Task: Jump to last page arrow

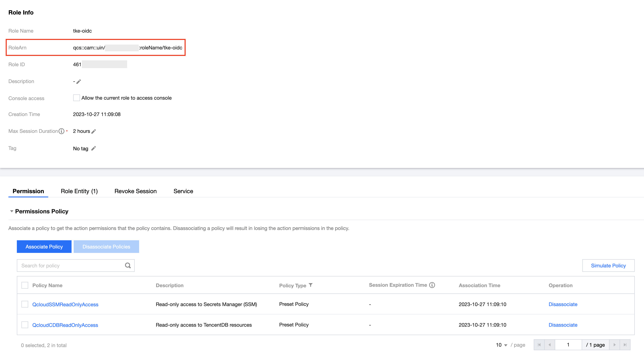Action: 625,345
